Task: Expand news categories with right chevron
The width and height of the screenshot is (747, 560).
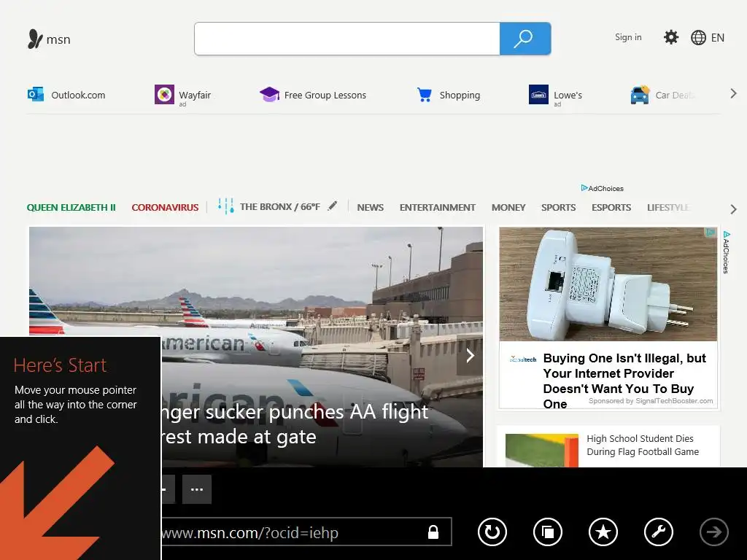Action: click(x=733, y=209)
